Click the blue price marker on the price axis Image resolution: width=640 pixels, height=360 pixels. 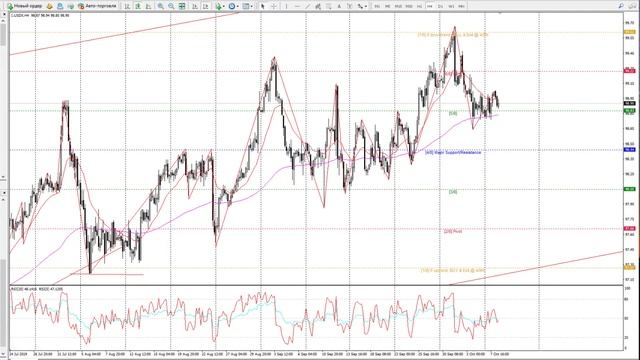tap(630, 150)
